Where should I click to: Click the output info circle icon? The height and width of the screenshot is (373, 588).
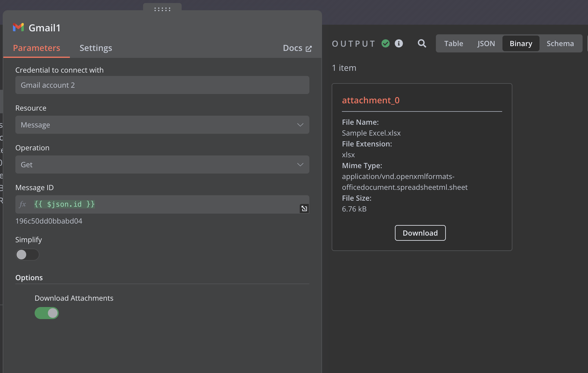point(399,43)
